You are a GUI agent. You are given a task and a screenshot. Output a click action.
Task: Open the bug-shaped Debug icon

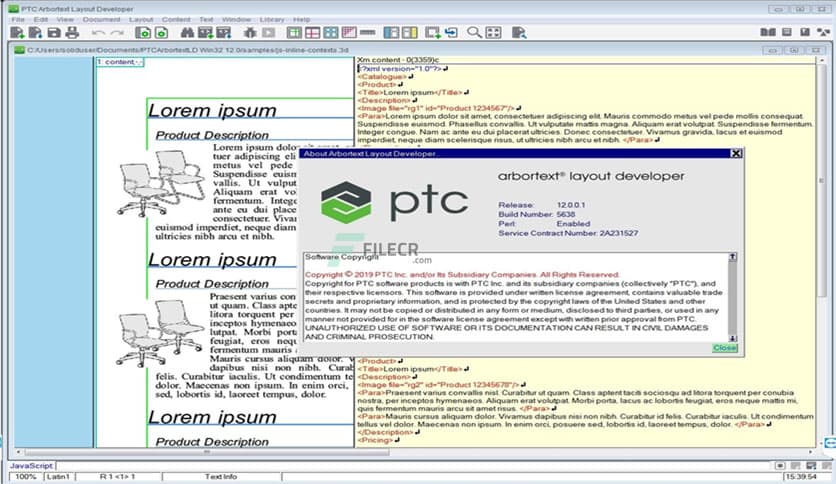pyautogui.click(x=250, y=33)
